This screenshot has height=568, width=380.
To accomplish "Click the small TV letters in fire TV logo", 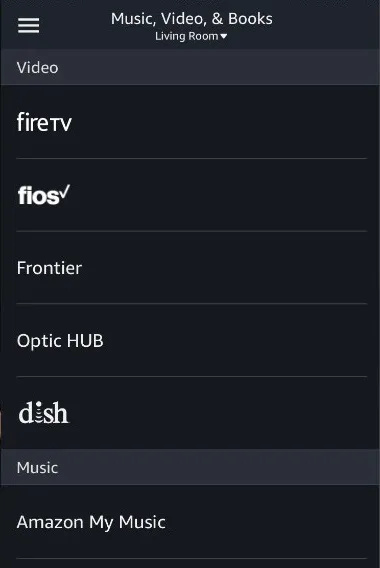I will pos(60,125).
